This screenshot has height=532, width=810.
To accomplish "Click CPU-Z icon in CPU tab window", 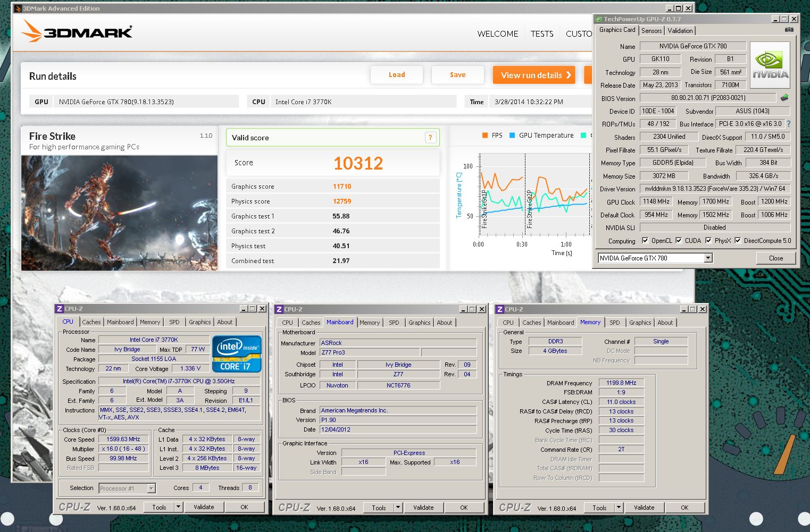I will coord(60,309).
